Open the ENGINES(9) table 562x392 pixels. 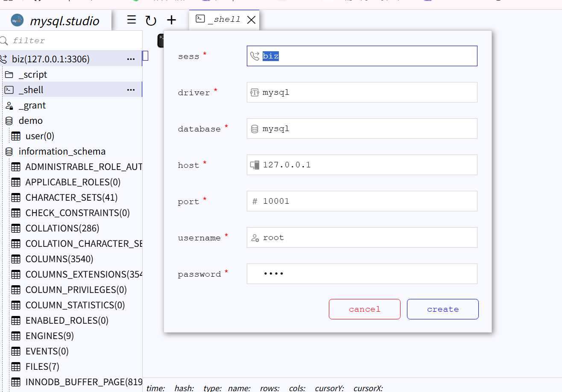[x=50, y=336]
